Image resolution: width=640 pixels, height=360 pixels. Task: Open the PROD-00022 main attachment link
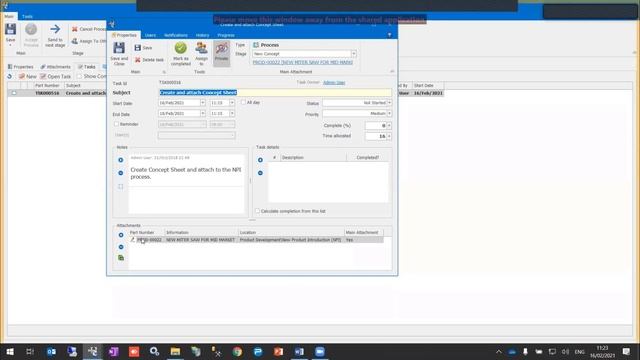[302, 62]
